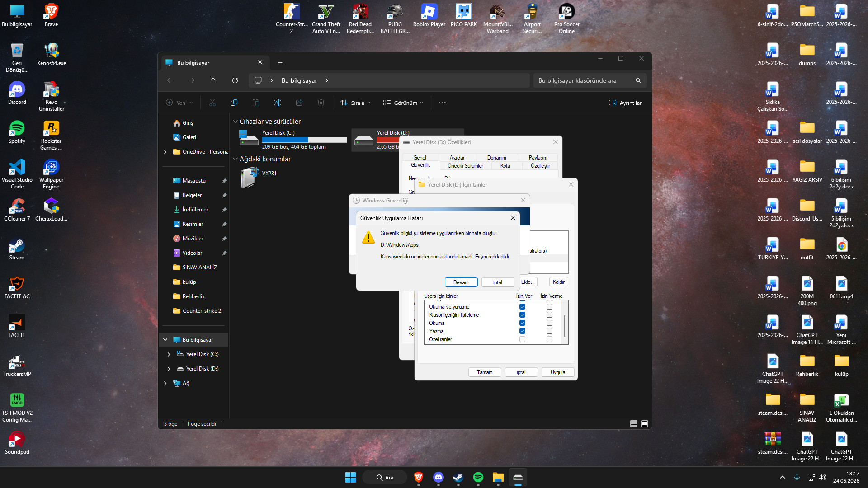The width and height of the screenshot is (868, 488).
Task: Collapse Bu bilgisayar in the navigation tree
Action: pos(165,340)
